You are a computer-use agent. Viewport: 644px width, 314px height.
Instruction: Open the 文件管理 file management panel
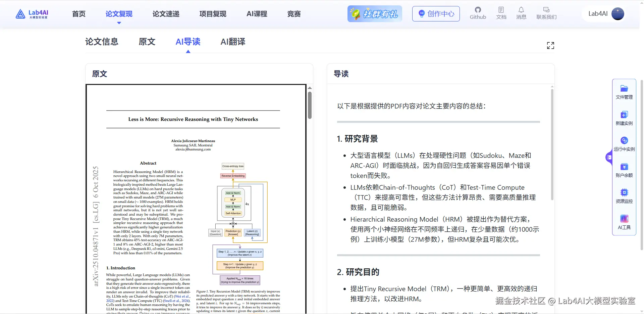[x=624, y=91]
